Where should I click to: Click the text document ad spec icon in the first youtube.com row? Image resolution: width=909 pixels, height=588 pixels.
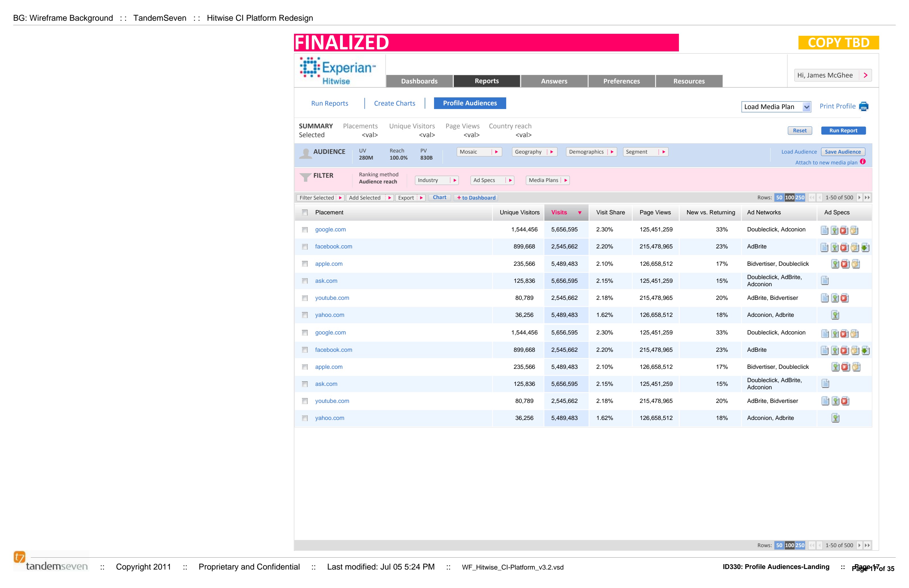(x=825, y=298)
